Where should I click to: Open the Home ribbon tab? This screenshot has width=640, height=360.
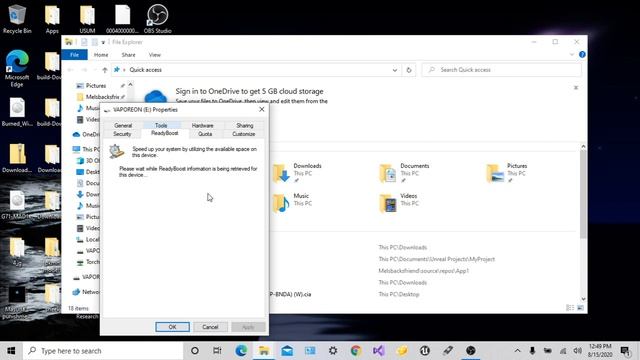101,55
